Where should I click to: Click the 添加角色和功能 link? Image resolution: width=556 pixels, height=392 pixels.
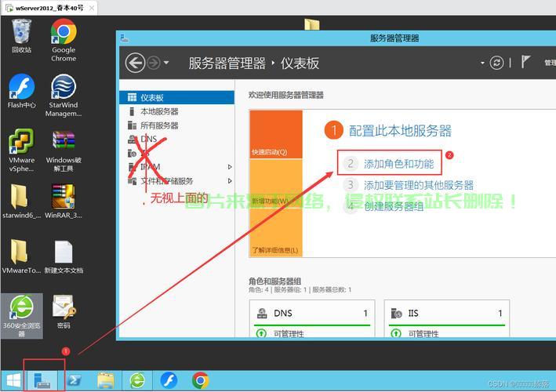(398, 164)
